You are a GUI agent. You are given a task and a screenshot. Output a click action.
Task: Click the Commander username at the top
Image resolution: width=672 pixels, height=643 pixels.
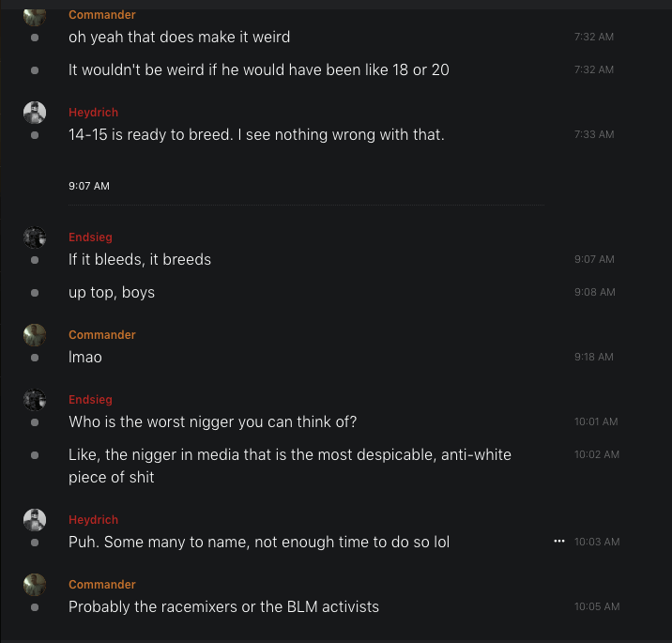(101, 15)
